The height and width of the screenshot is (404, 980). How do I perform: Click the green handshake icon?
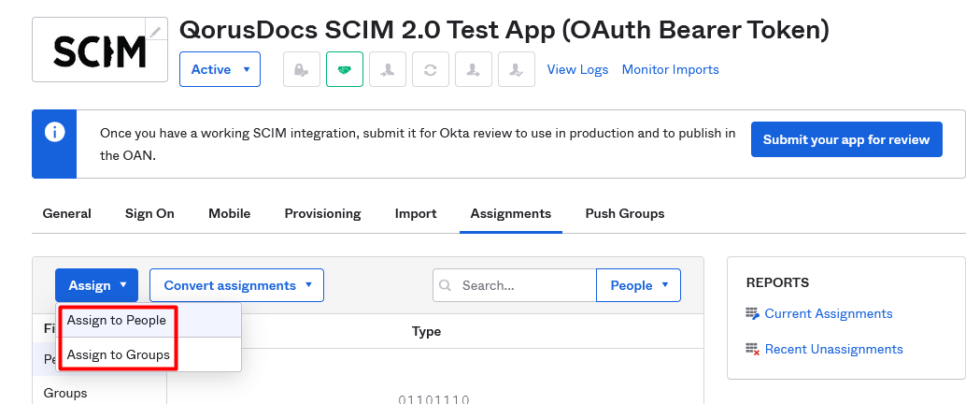coord(345,69)
